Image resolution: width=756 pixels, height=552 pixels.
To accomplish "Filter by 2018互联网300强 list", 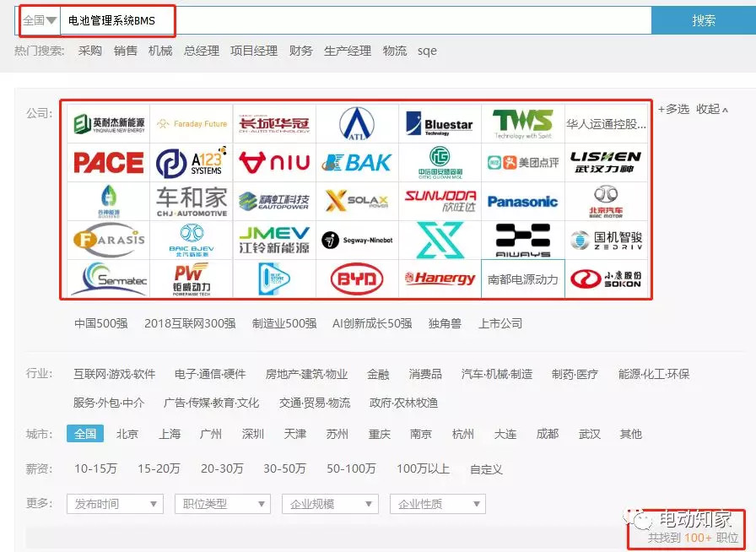I will [190, 323].
